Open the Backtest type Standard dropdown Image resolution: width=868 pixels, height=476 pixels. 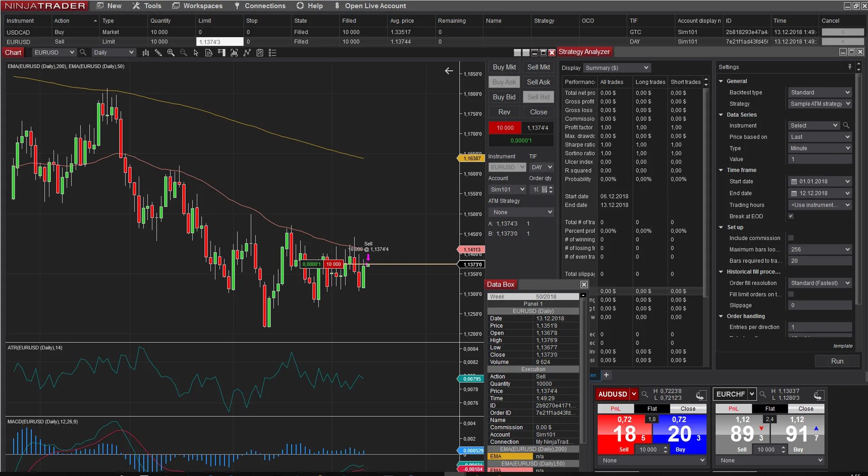click(x=820, y=93)
